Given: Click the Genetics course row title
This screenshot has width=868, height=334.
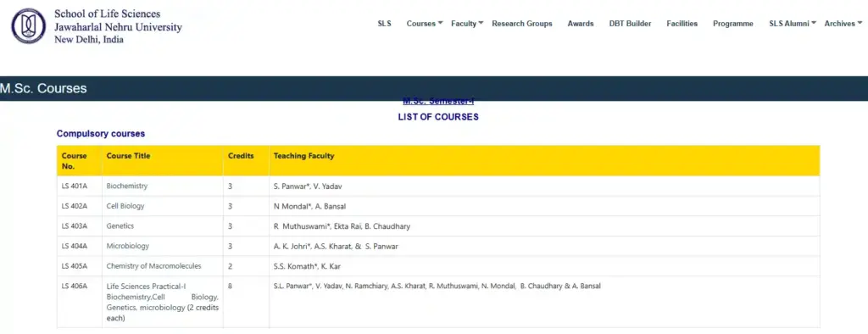Looking at the screenshot, I should tap(120, 226).
